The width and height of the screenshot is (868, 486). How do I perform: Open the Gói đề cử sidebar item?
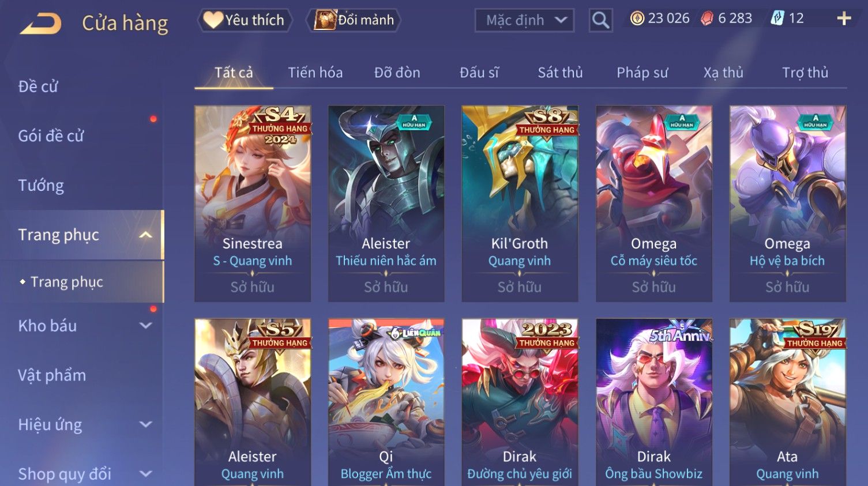click(51, 136)
